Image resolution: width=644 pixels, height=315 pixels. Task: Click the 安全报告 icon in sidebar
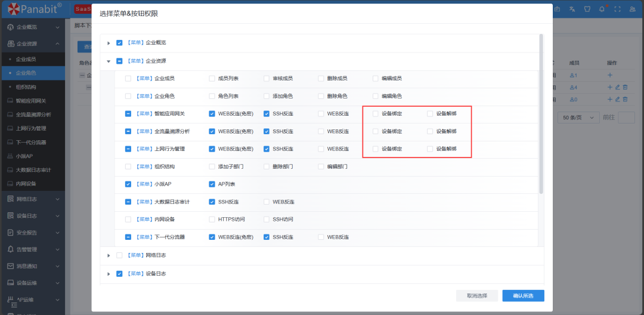click(x=11, y=233)
